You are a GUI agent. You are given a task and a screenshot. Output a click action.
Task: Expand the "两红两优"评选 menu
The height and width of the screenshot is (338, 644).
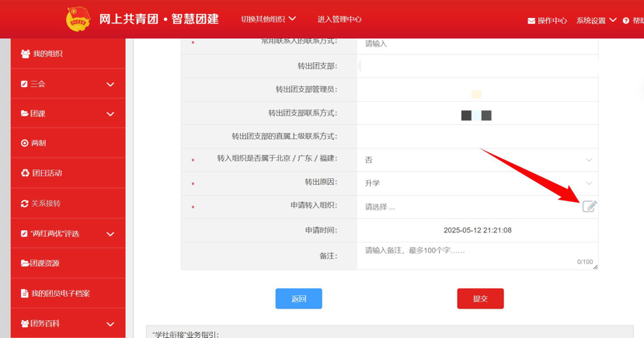(x=110, y=234)
